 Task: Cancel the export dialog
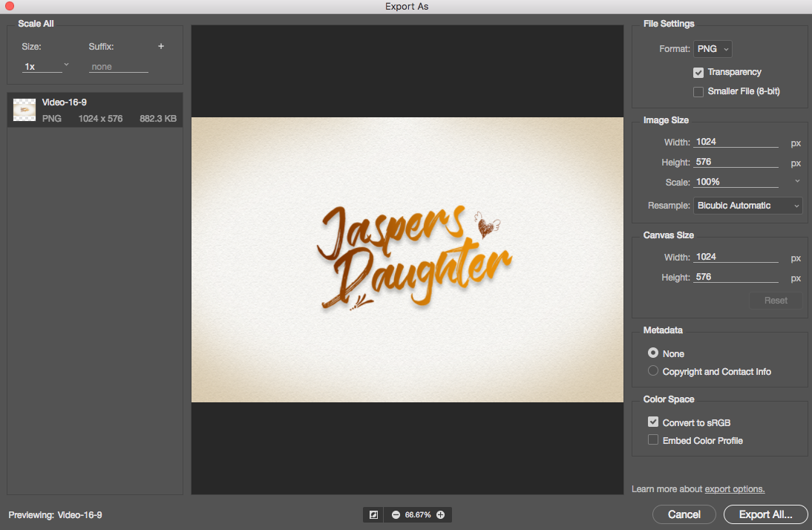coord(684,514)
